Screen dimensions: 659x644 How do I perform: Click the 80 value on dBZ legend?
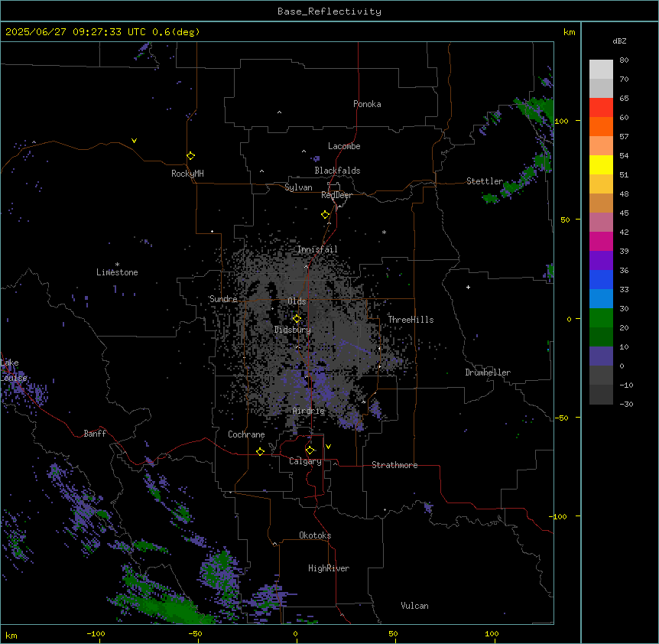coord(624,60)
